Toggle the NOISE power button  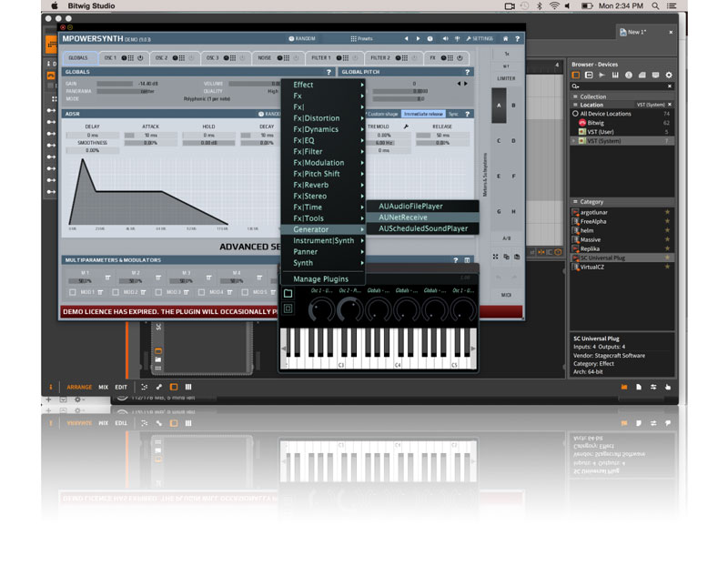pyautogui.click(x=296, y=58)
